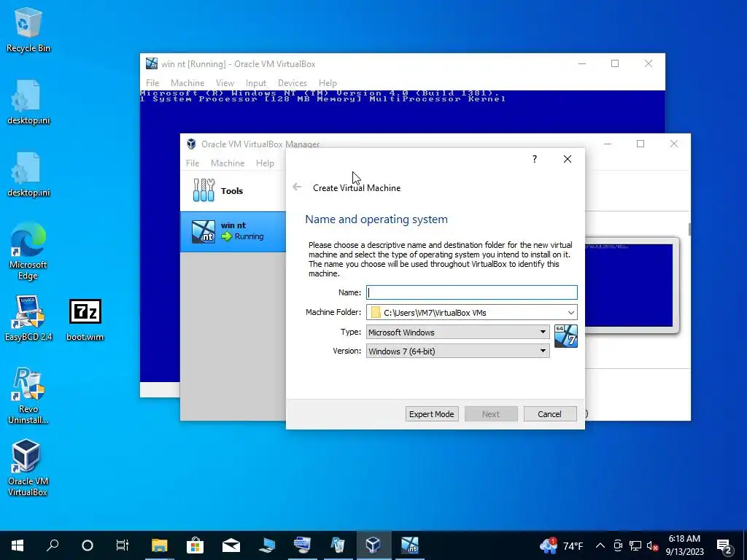The image size is (747, 560).
Task: Click the win nt VM preview thumbnail
Action: [x=629, y=285]
